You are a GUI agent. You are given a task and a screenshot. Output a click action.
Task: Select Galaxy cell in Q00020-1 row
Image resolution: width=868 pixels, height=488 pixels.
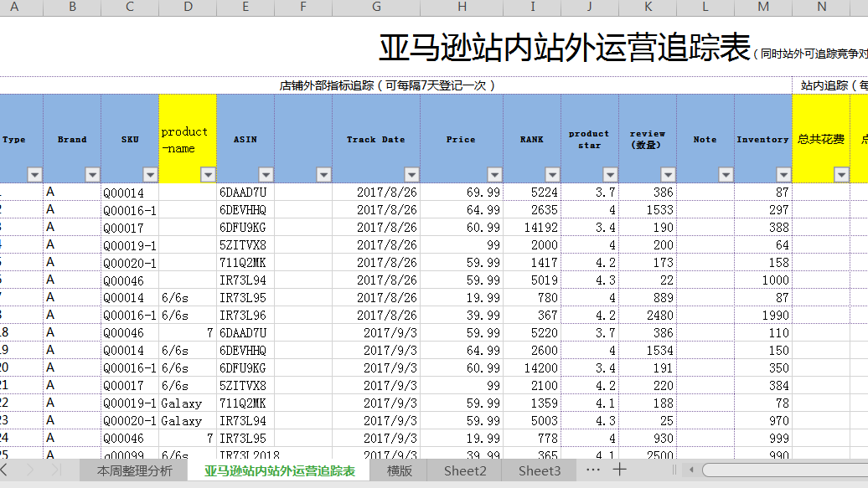click(x=188, y=421)
